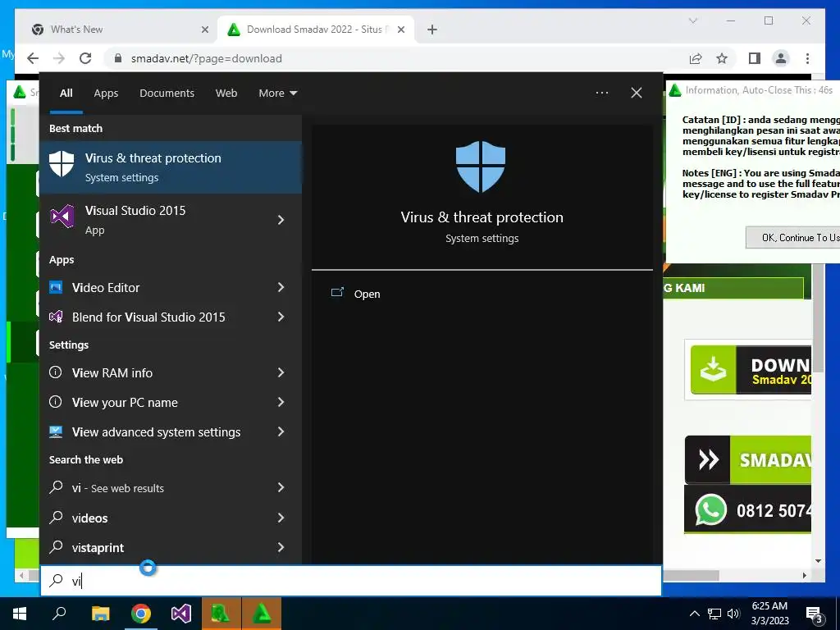
Task: Toggle Chrome side panel icon
Action: 755,58
